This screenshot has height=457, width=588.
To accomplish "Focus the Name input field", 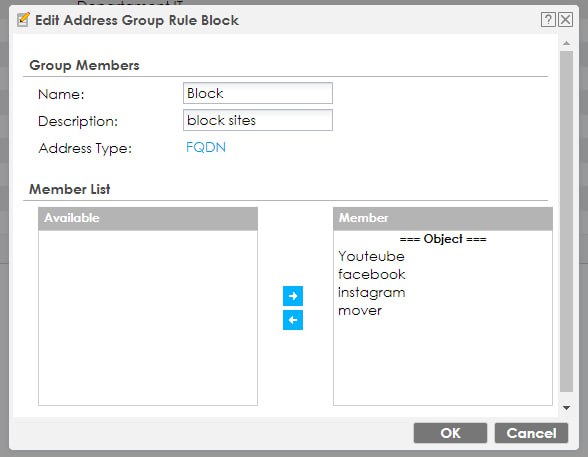I will [258, 93].
